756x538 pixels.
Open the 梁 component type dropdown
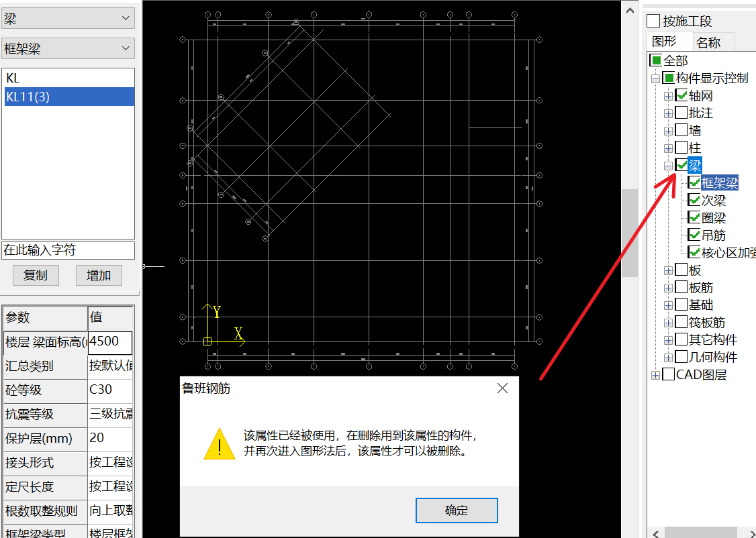coord(68,18)
